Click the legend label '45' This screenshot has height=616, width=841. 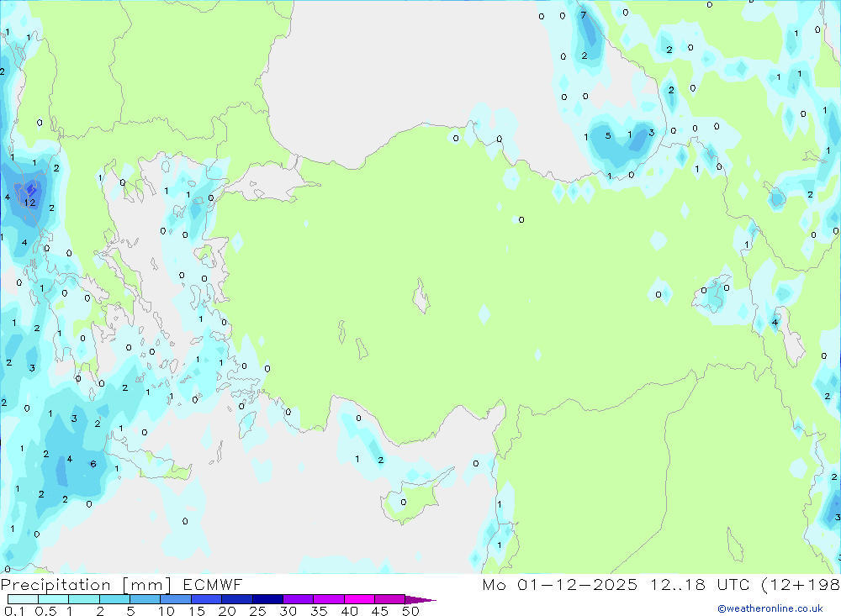click(380, 611)
